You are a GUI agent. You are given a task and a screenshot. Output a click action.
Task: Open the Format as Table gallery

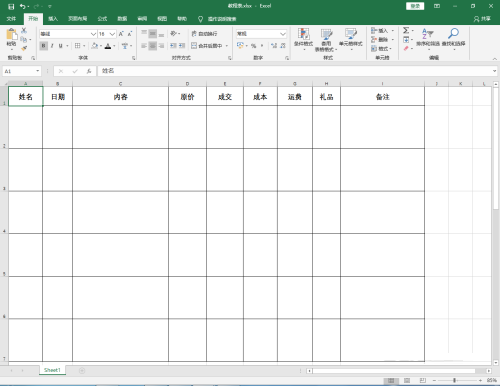pos(326,40)
